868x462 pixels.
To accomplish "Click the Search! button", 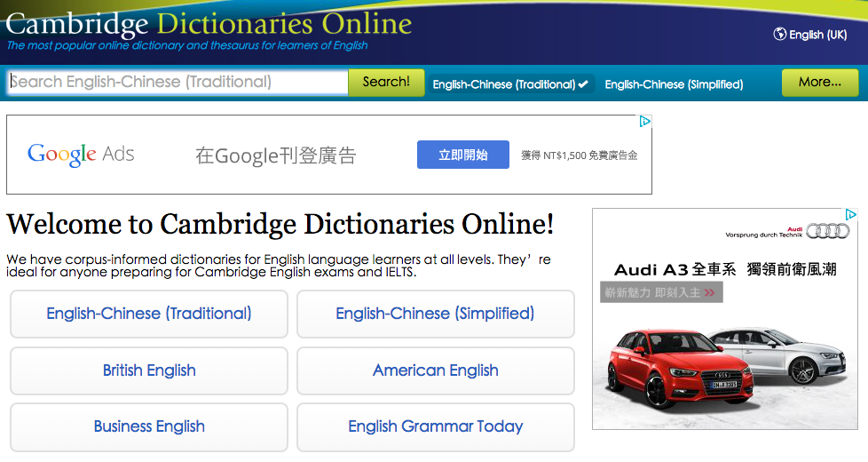I will 386,82.
